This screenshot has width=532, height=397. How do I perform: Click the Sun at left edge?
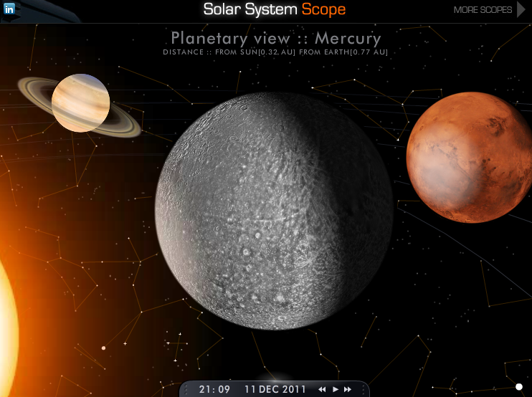[x=7, y=333]
